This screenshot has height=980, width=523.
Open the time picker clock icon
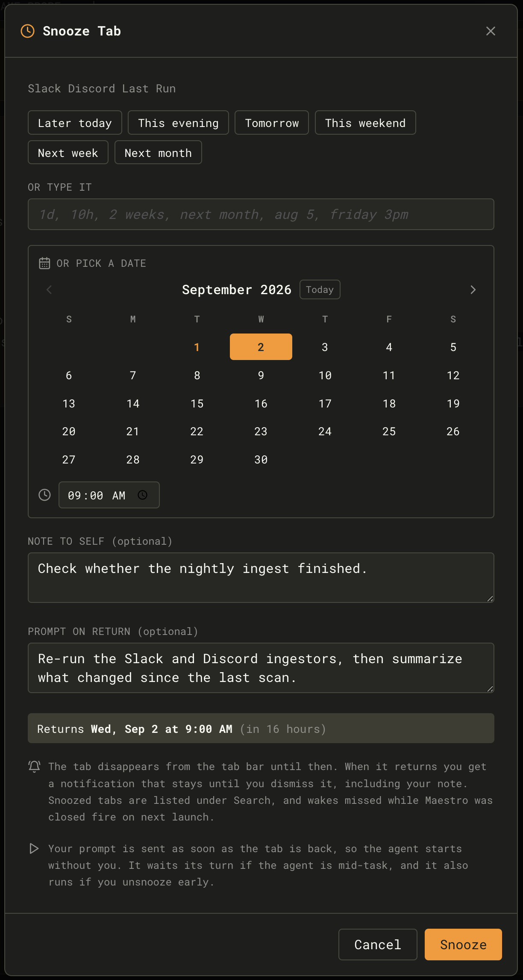point(143,495)
